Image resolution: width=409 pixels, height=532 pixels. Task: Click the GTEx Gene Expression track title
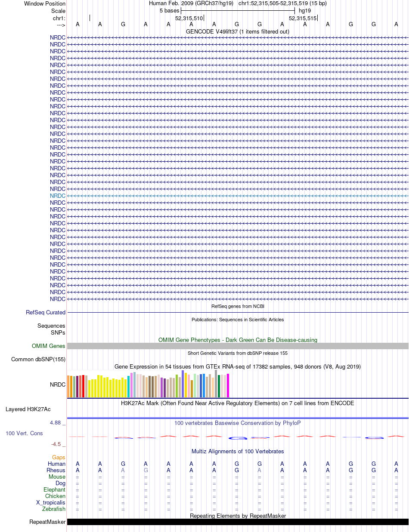pyautogui.click(x=238, y=366)
